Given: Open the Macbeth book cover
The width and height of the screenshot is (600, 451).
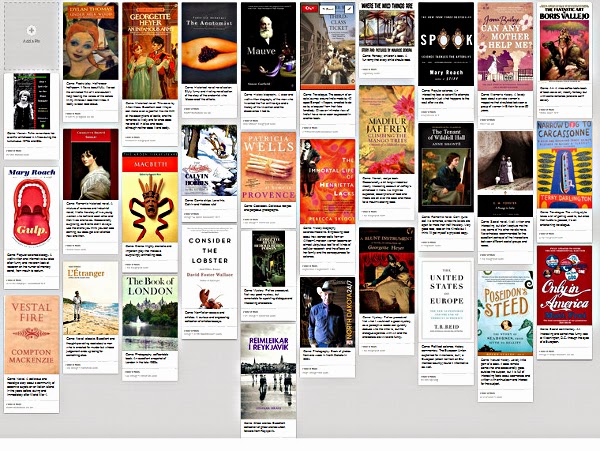Looking at the screenshot, I should coord(150,197).
